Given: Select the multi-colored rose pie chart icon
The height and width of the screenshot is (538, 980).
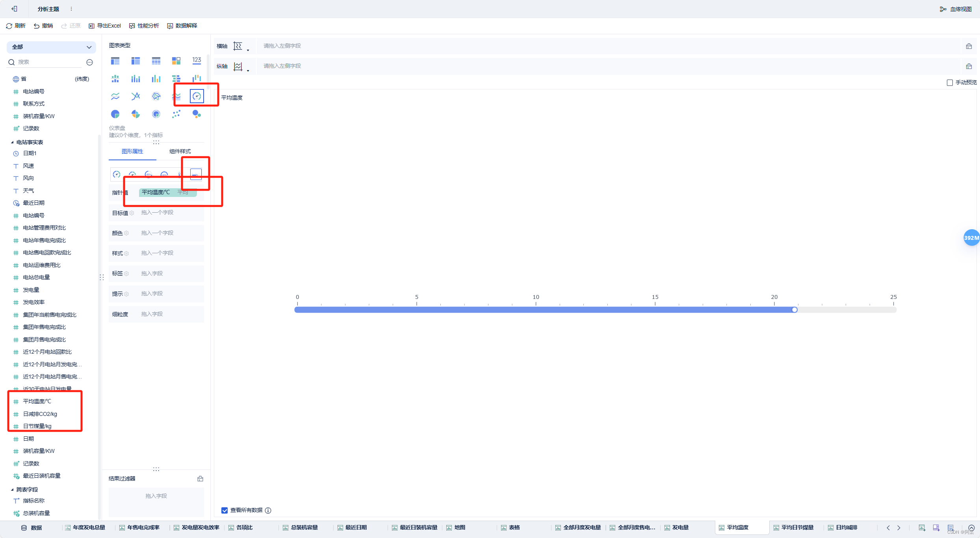Looking at the screenshot, I should point(135,114).
